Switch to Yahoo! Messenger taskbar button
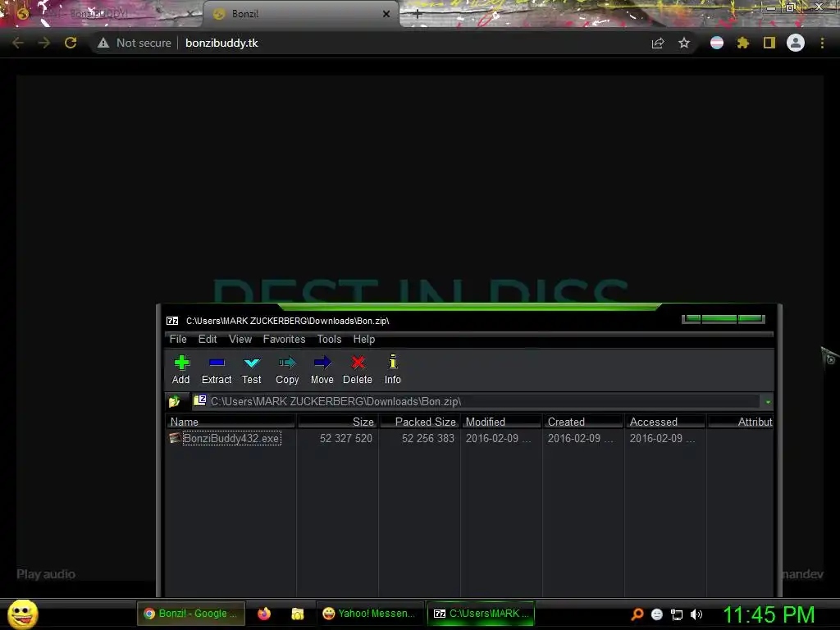 [x=370, y=614]
